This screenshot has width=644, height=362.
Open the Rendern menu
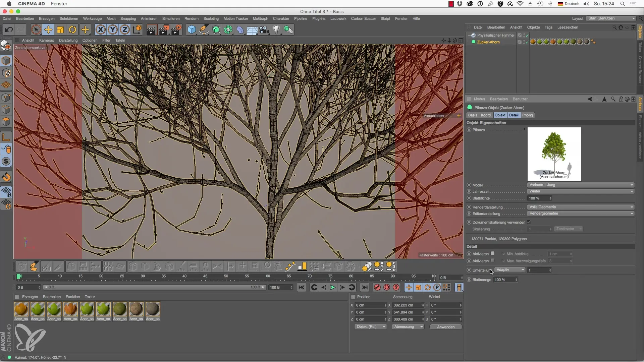click(191, 18)
